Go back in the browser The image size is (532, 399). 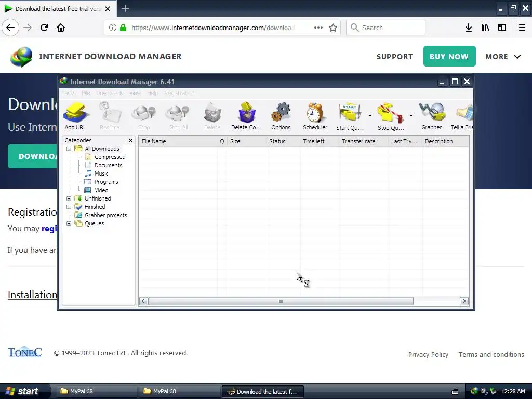tap(10, 28)
